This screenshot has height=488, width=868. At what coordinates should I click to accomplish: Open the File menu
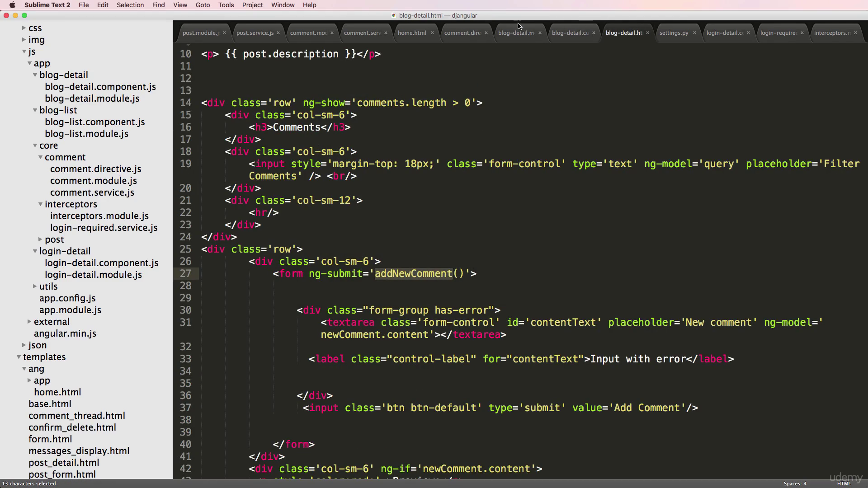[84, 5]
